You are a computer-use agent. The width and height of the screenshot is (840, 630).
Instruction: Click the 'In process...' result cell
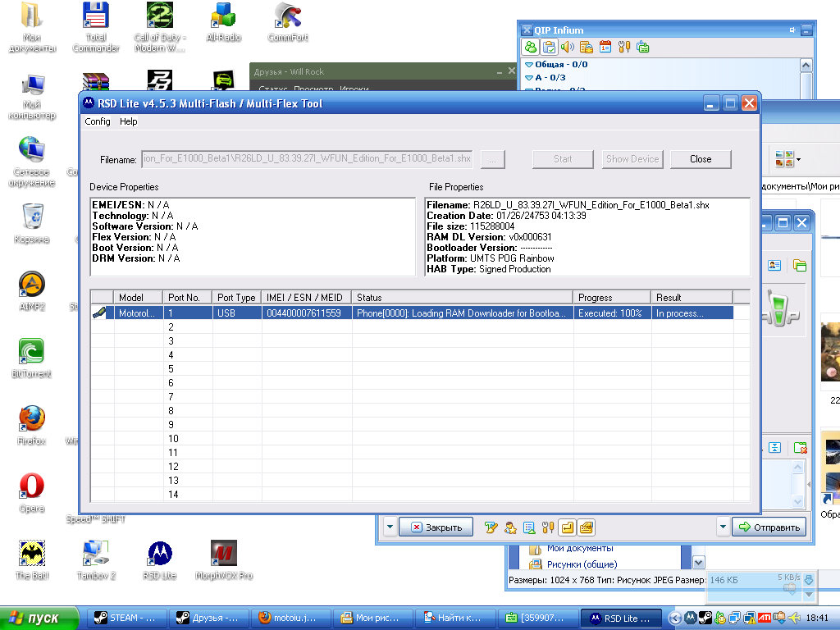(x=692, y=313)
